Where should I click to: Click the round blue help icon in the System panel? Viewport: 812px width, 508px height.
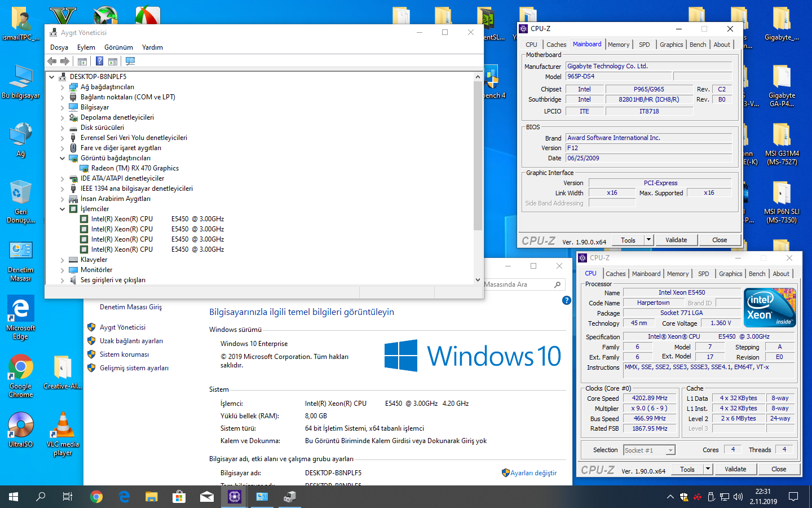[x=567, y=300]
